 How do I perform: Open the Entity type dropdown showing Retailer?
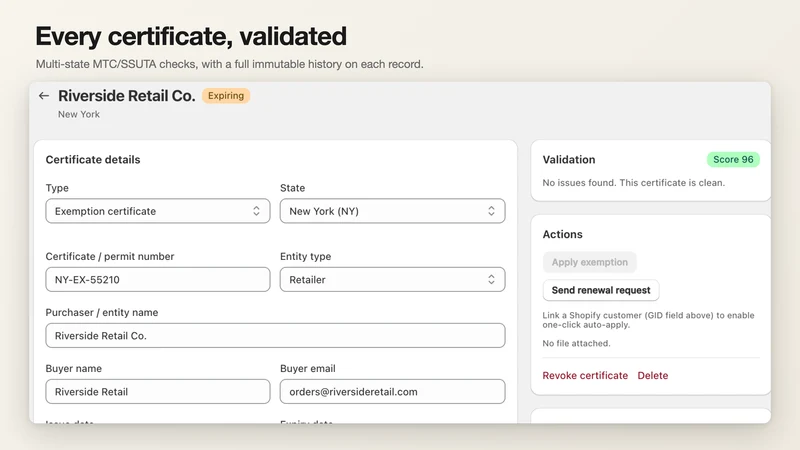coord(392,279)
